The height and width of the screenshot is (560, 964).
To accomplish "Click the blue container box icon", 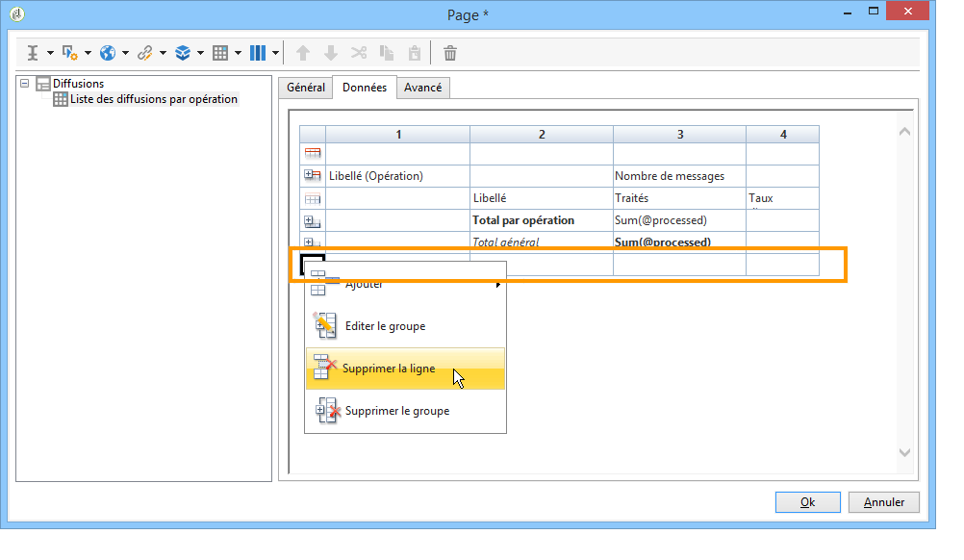I will (183, 54).
